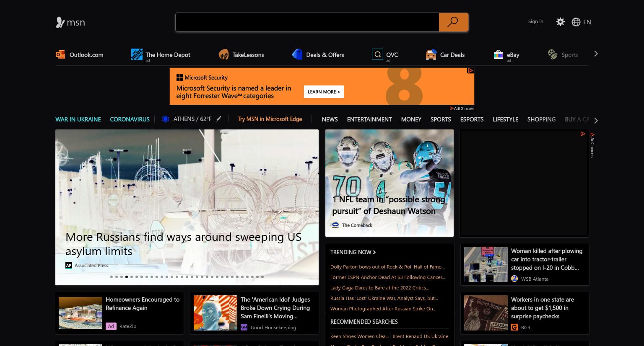Click the search text input field
The height and width of the screenshot is (346, 644).
coord(307,22)
